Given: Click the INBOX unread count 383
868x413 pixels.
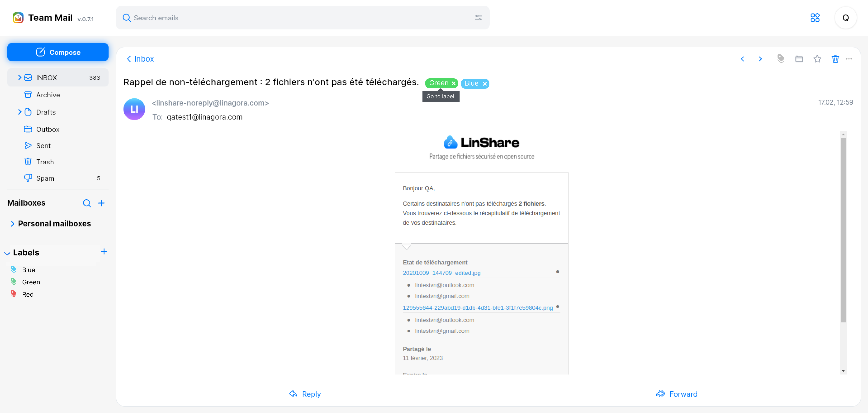Looking at the screenshot, I should pos(95,78).
